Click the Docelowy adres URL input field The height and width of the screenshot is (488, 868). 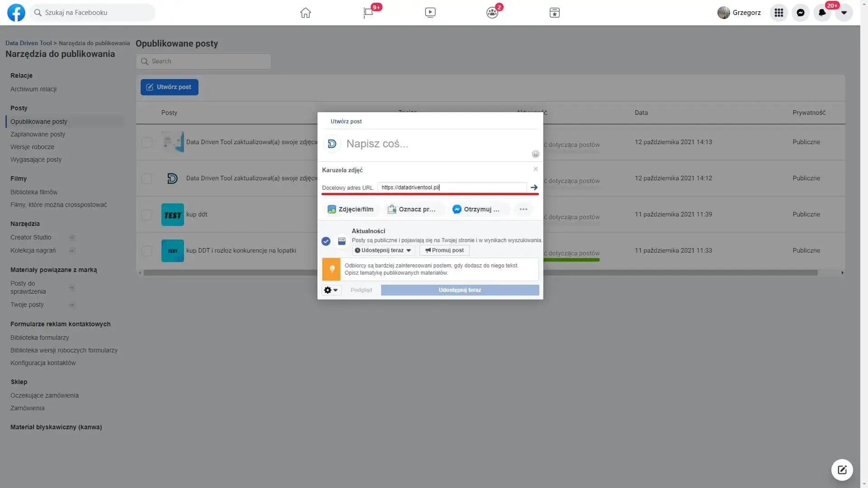[452, 188]
